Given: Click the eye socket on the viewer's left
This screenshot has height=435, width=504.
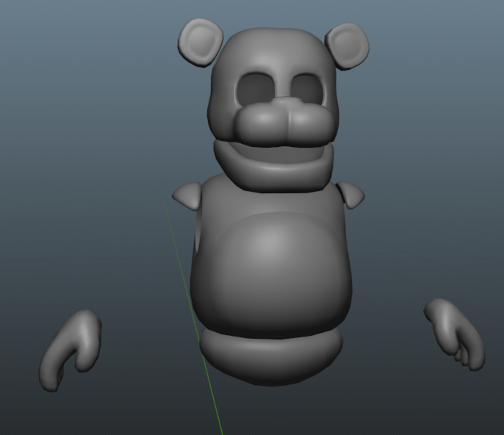Looking at the screenshot, I should coord(256,89).
